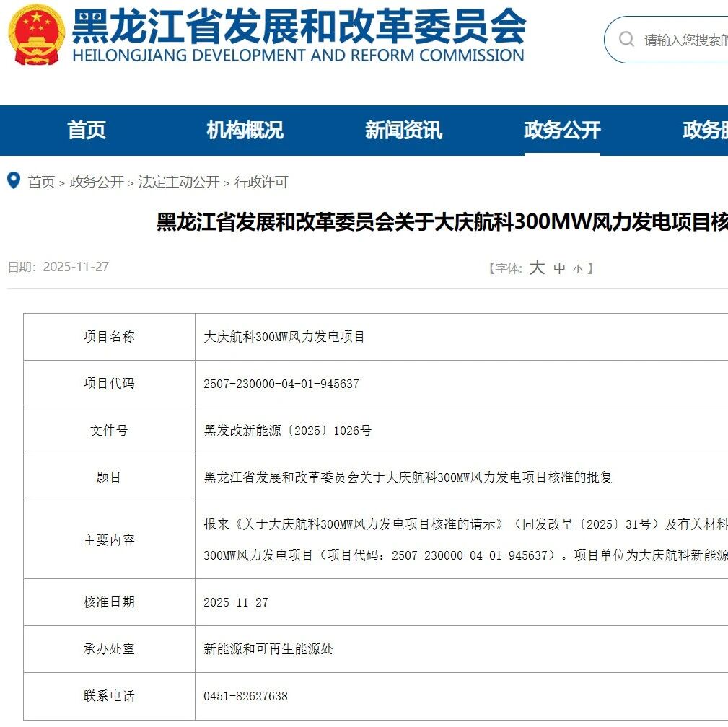This screenshot has height=727, width=728.
Task: Click the 承办处室 label cell
Action: pyautogui.click(x=109, y=649)
